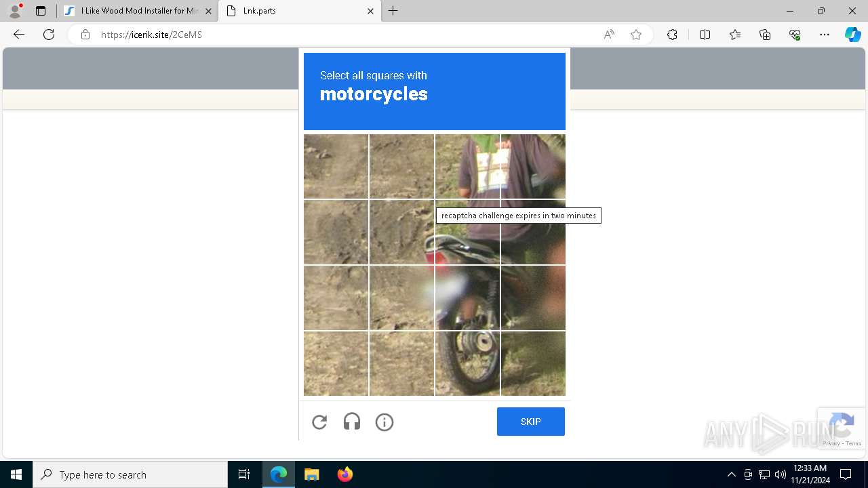
Task: Switch to I Like Wood Mod Installer tab
Action: (x=137, y=11)
